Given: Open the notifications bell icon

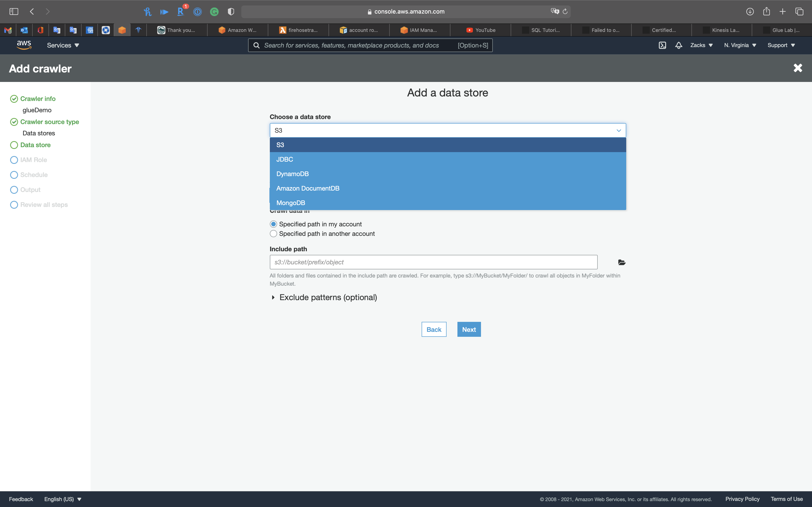Looking at the screenshot, I should (x=679, y=45).
